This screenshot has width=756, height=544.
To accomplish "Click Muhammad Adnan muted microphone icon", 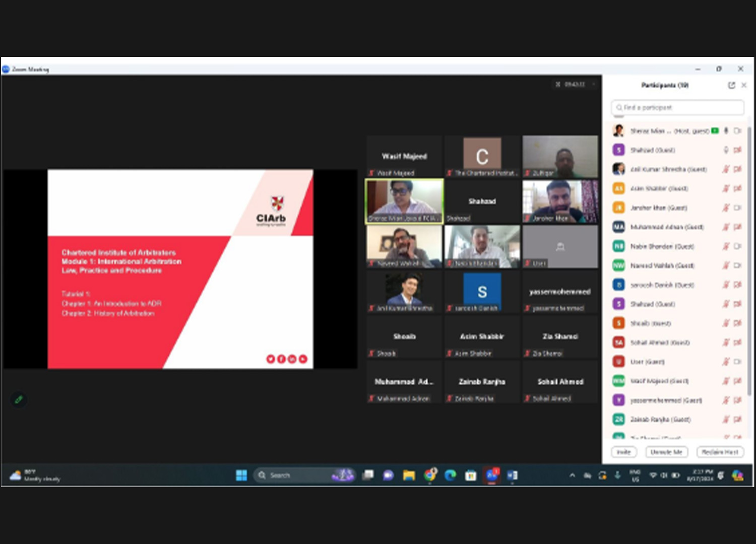I will [726, 227].
